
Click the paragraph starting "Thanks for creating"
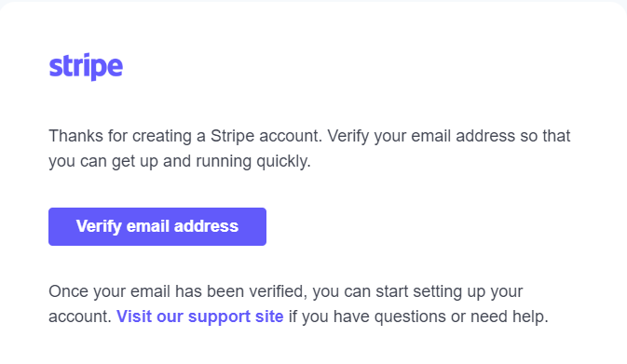[309, 149]
